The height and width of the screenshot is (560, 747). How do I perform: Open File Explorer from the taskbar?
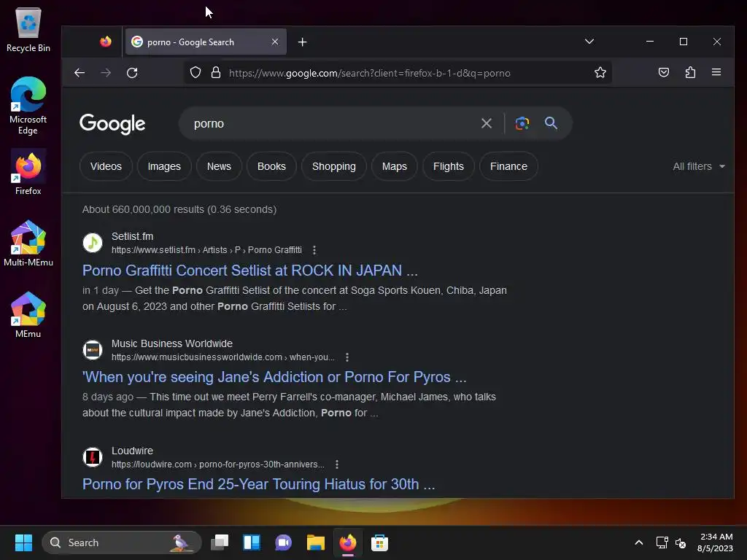[315, 542]
